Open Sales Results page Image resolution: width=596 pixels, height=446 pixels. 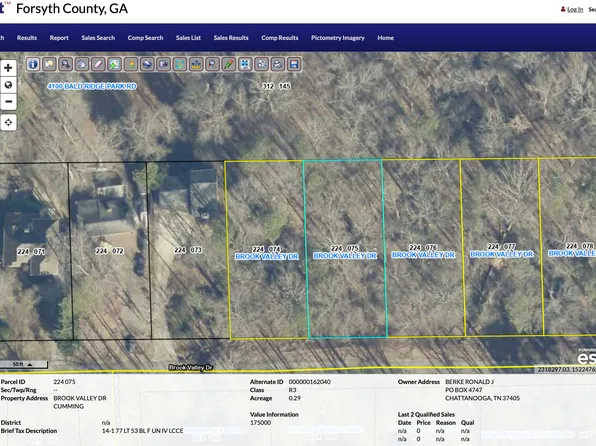click(x=231, y=38)
